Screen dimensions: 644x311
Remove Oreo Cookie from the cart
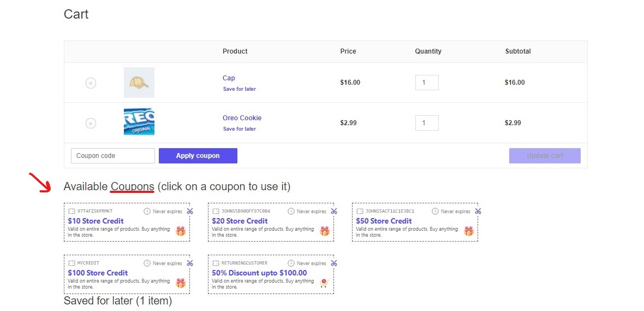point(91,124)
